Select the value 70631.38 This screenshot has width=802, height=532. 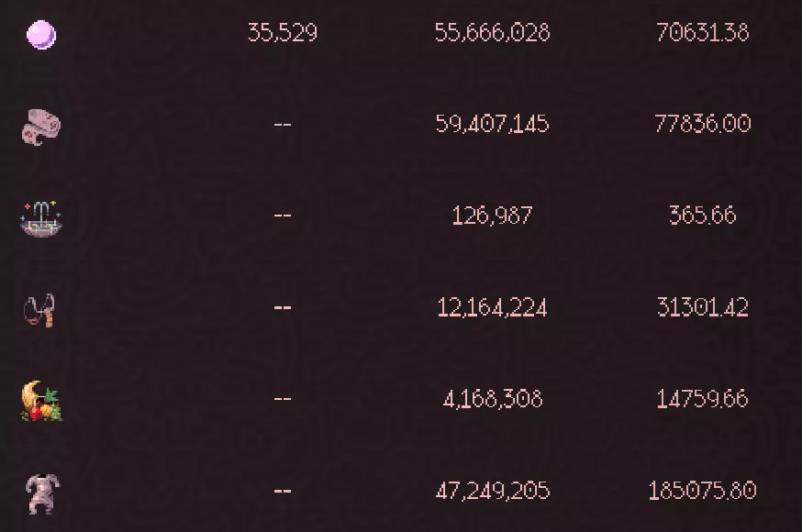[703, 33]
